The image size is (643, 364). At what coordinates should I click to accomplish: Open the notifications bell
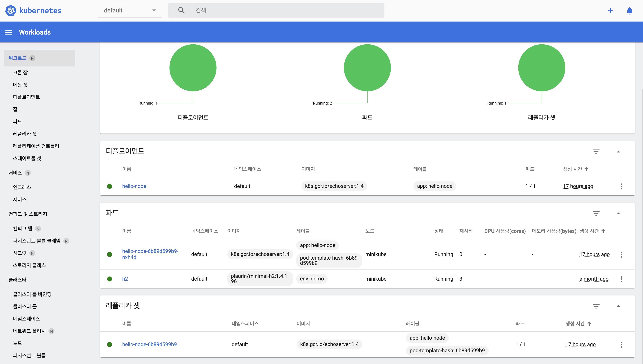click(x=629, y=11)
